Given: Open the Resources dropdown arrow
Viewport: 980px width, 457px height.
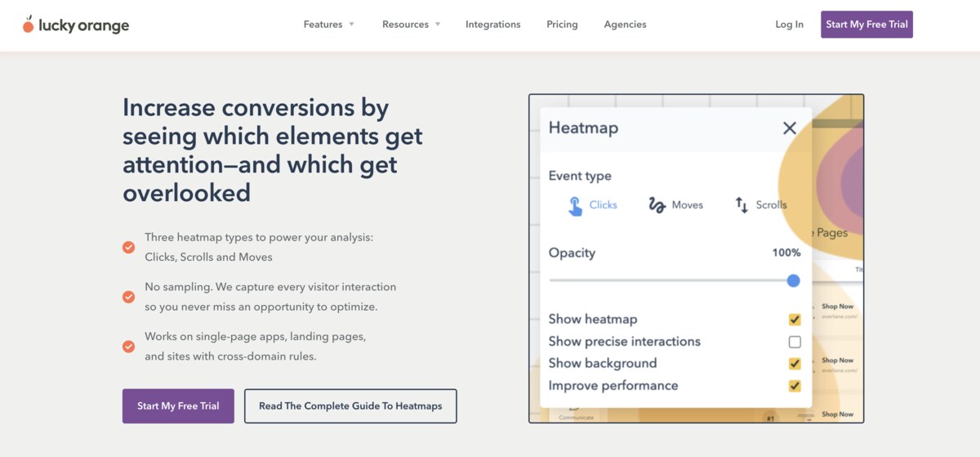Looking at the screenshot, I should click(x=437, y=25).
